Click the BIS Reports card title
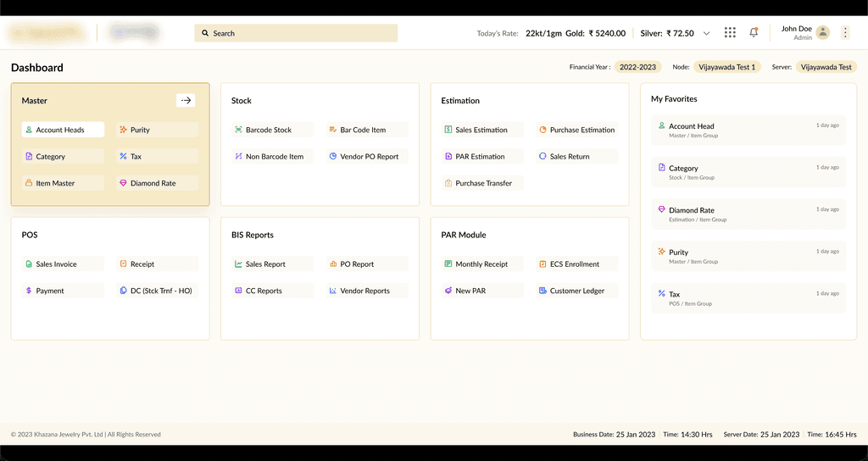The height and width of the screenshot is (461, 868). 253,235
